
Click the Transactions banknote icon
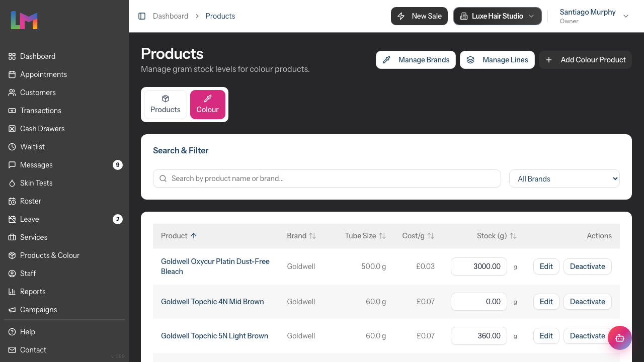[x=12, y=111]
